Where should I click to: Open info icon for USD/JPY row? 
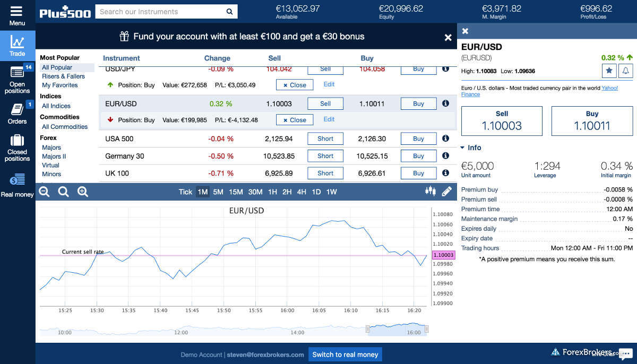pos(446,69)
